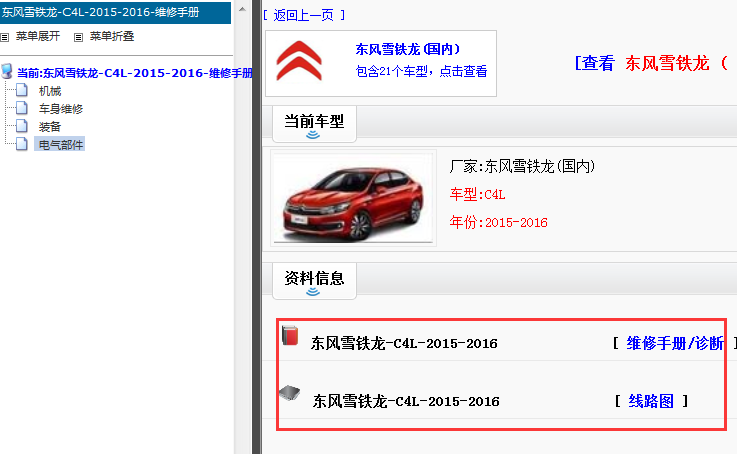The height and width of the screenshot is (454, 737).
Task: Click the page icon next to 装备
Action: [x=22, y=126]
